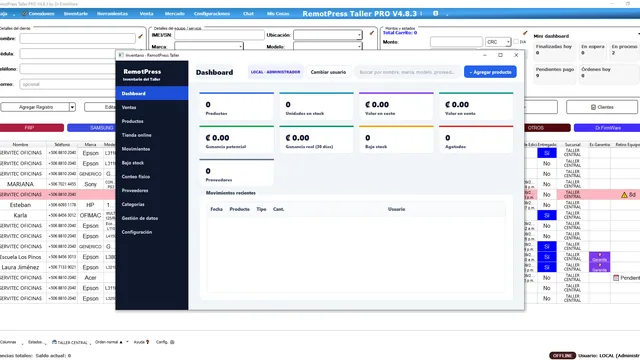The height and width of the screenshot is (360, 640).
Task: Click inventory search field 'Buscar por nombre'
Action: [407, 72]
